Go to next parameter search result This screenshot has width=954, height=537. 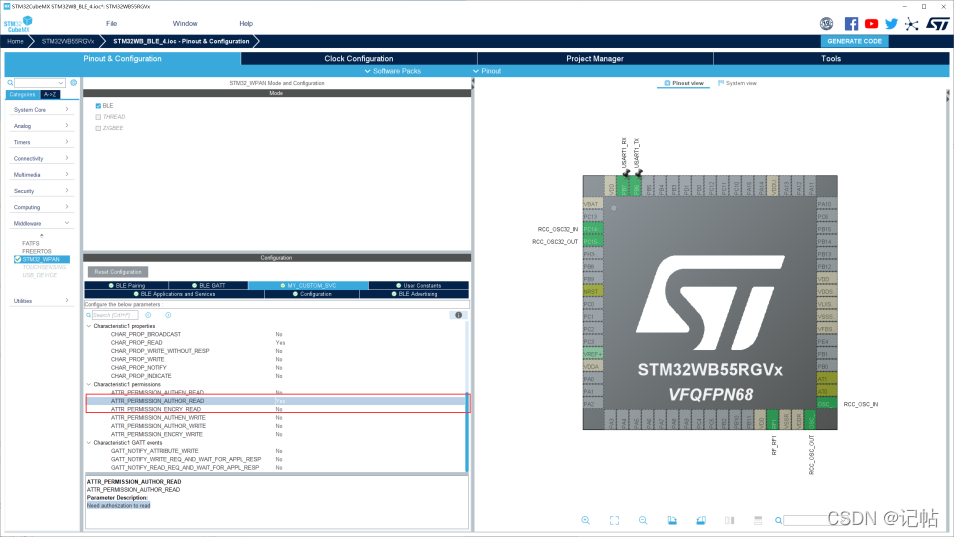pyautogui.click(x=168, y=315)
